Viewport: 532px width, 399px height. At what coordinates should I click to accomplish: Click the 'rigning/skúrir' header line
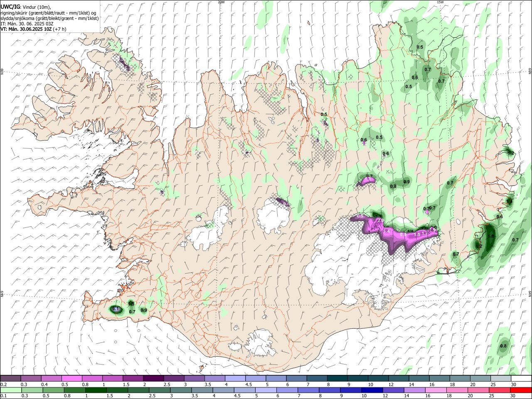click(x=48, y=13)
